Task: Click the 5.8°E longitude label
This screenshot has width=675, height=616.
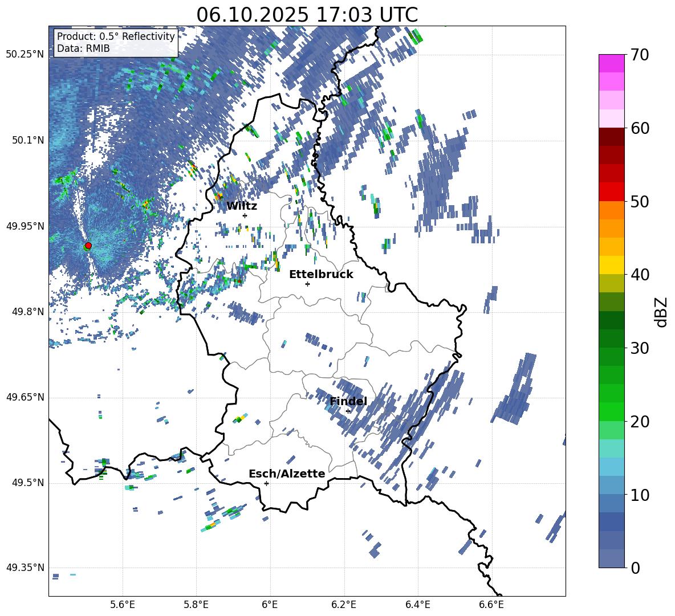Action: (196, 605)
